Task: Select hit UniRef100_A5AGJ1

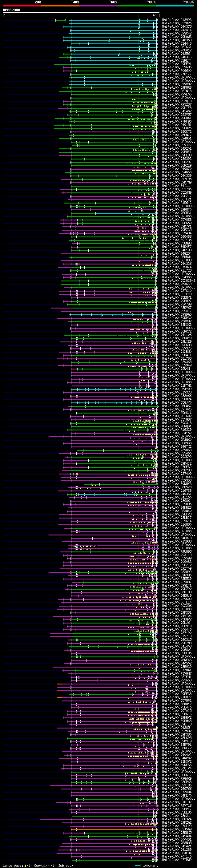Action: coord(177,412)
